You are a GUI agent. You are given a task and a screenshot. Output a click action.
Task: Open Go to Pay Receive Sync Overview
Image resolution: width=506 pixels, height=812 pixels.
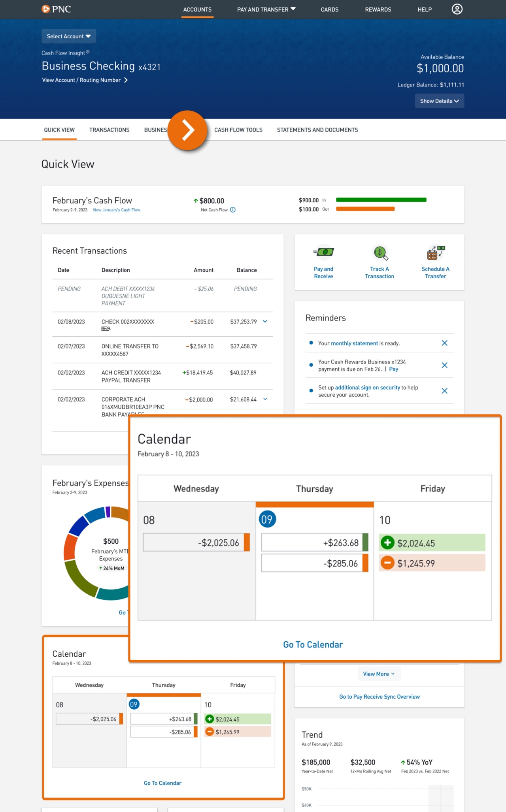click(379, 697)
